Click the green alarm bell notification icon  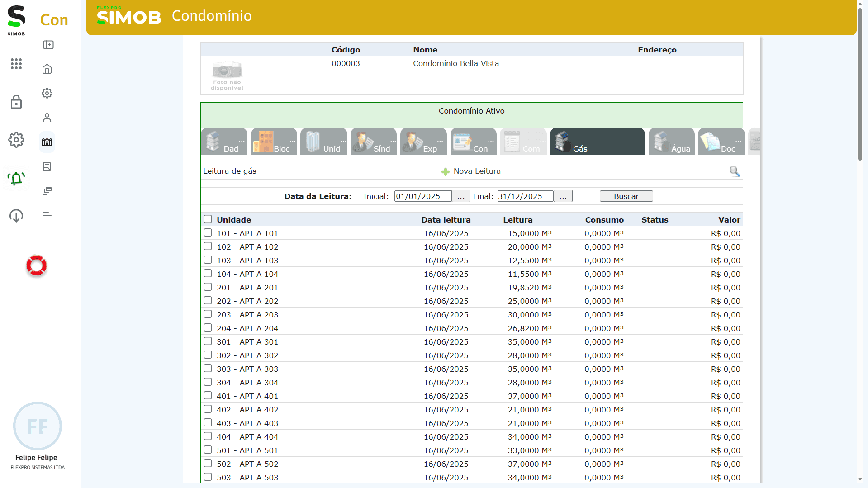click(x=16, y=179)
